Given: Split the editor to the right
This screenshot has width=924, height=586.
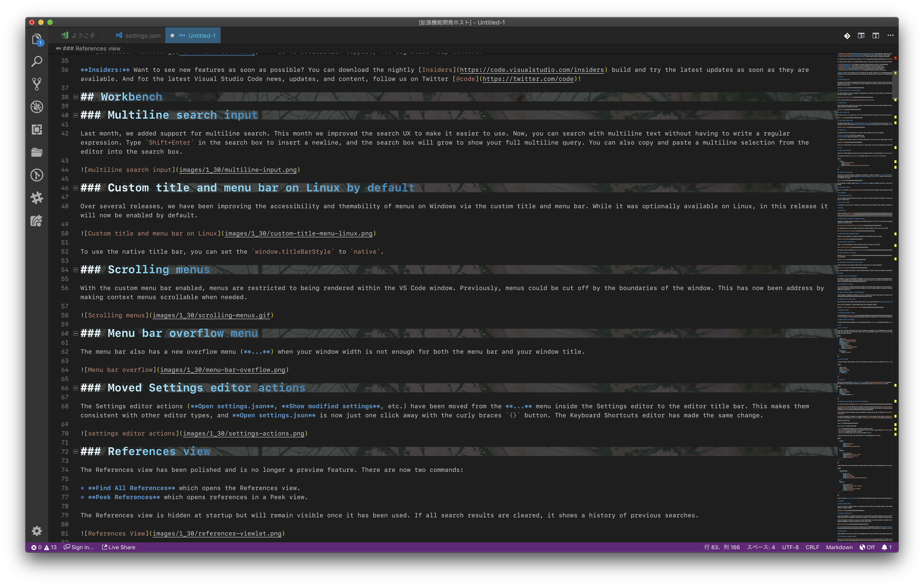Looking at the screenshot, I should (x=876, y=36).
